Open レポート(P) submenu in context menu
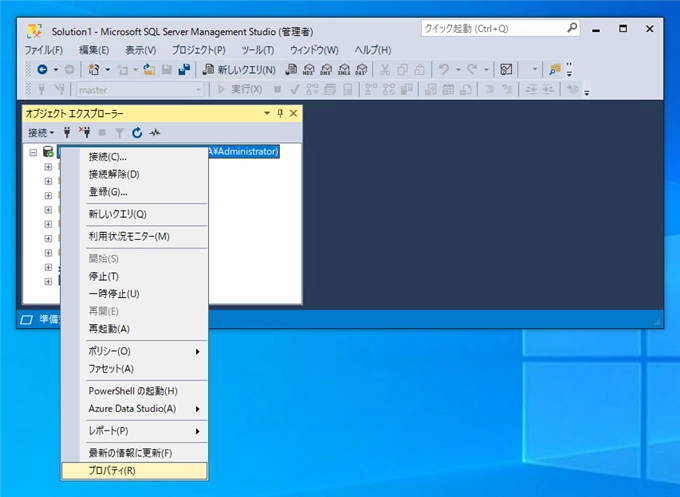 pyautogui.click(x=134, y=431)
